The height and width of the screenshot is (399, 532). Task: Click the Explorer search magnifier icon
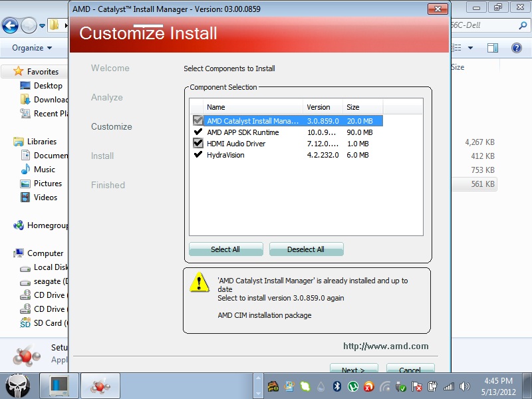pyautogui.click(x=523, y=25)
